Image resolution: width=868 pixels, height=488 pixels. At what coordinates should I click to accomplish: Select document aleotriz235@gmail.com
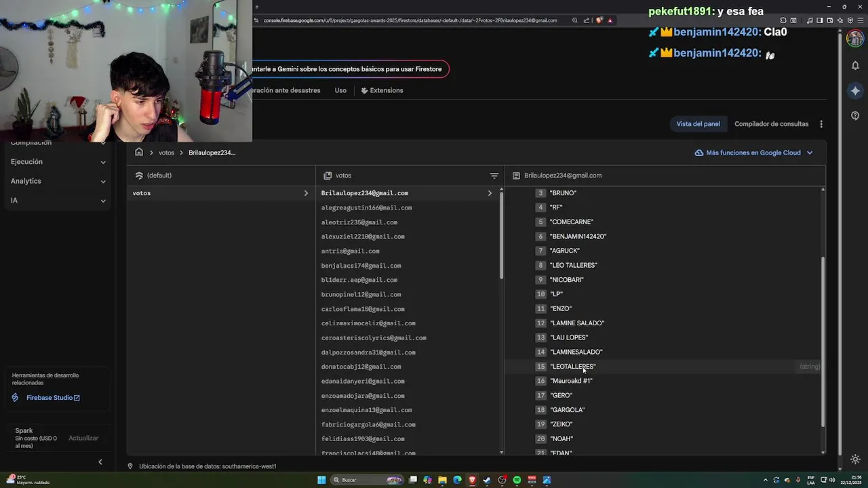coord(359,222)
